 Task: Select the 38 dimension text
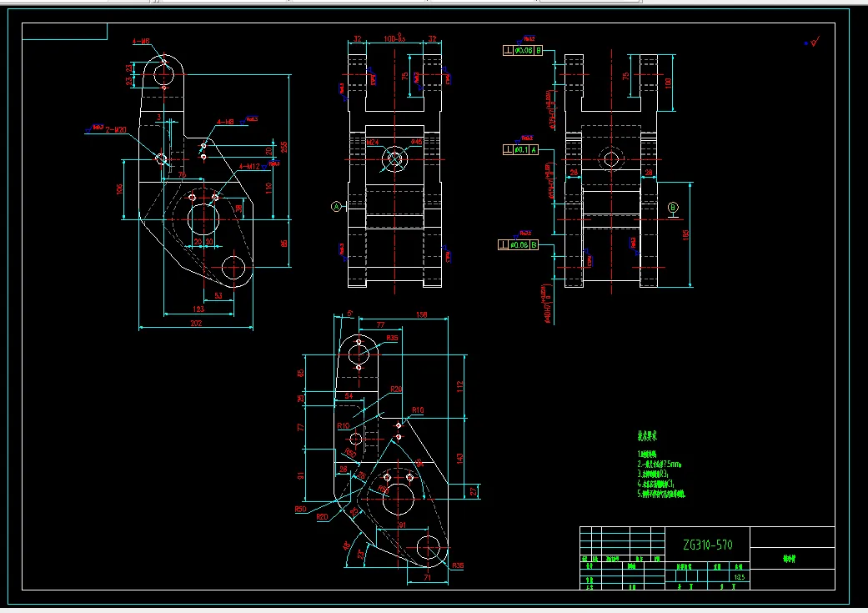point(238,209)
